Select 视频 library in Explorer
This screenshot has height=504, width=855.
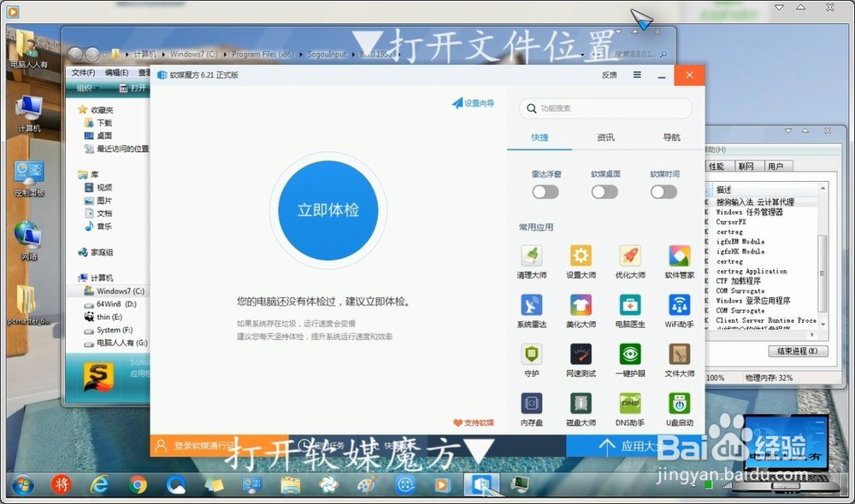(98, 187)
